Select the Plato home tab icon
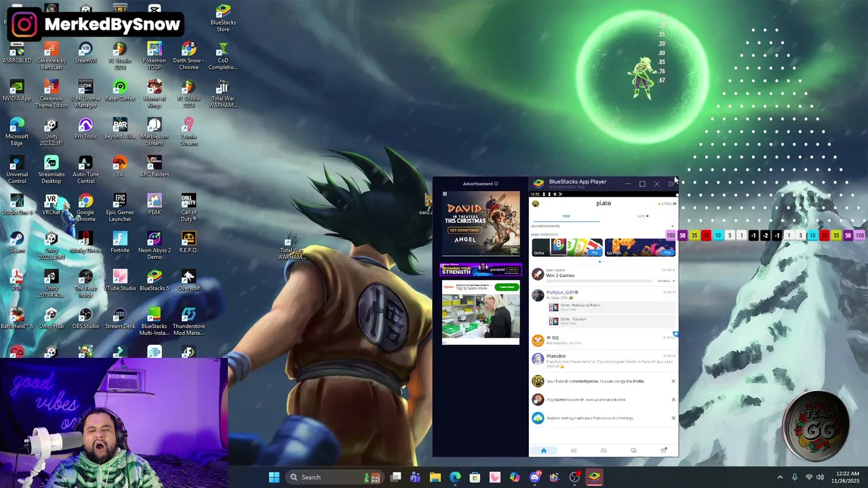The width and height of the screenshot is (868, 488). tap(543, 451)
